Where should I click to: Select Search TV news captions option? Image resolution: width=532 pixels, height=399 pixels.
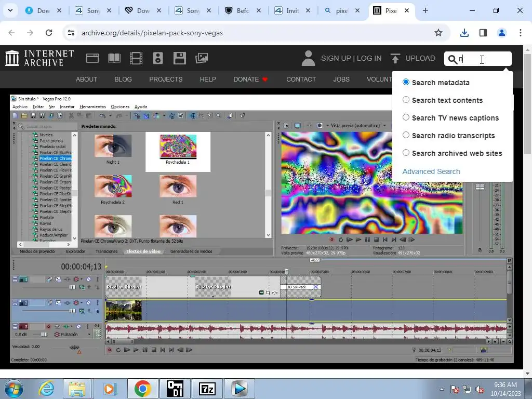pos(406,117)
